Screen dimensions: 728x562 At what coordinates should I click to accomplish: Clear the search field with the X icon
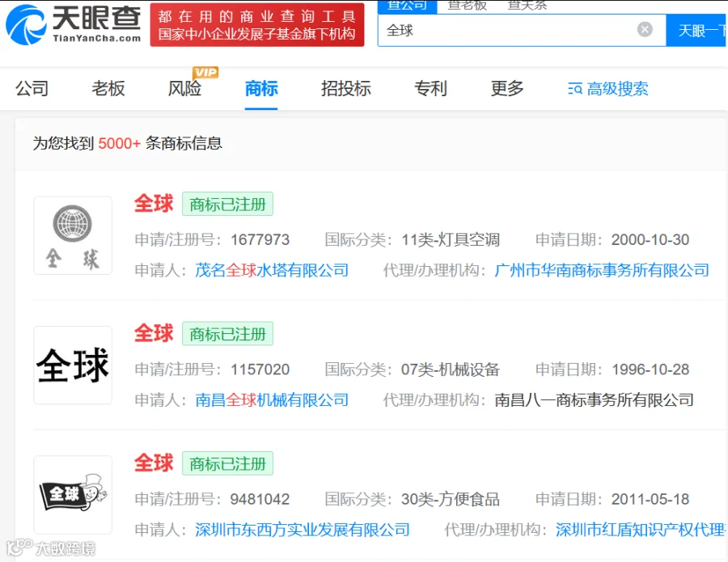[645, 30]
